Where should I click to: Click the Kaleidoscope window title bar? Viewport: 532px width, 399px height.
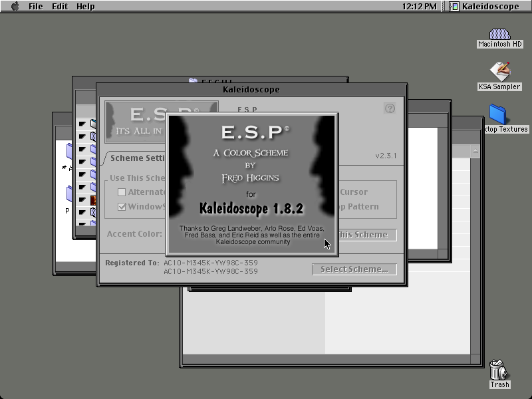pyautogui.click(x=252, y=90)
